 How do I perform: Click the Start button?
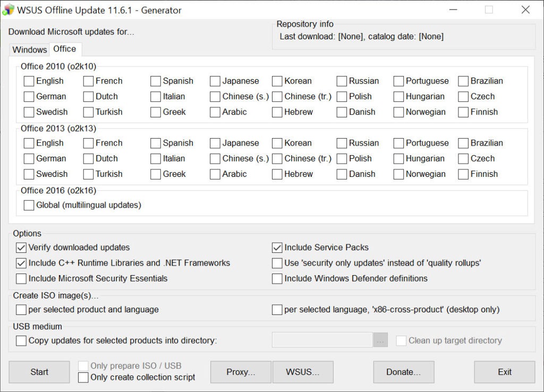pos(39,372)
